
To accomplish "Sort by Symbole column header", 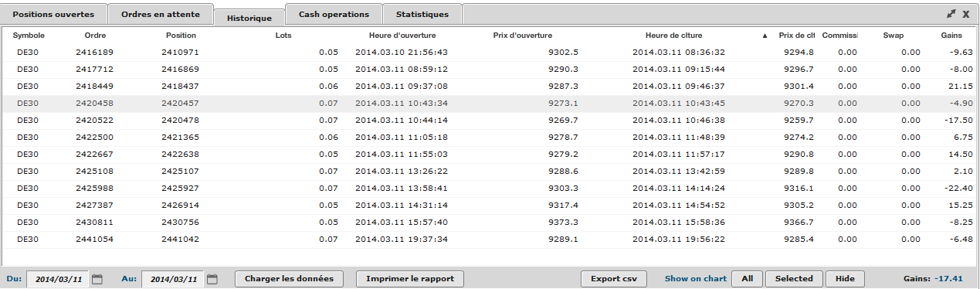I will (x=29, y=36).
